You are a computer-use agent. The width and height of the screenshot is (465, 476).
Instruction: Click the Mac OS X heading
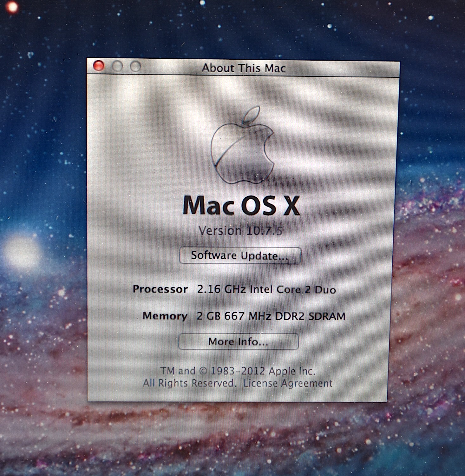[x=241, y=206]
